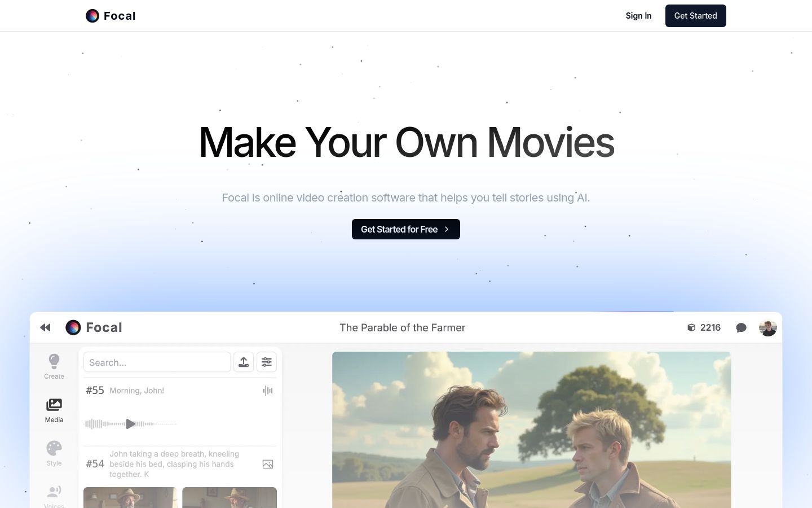Select the Morning, John! text of item #55
The width and height of the screenshot is (812, 508).
pyautogui.click(x=137, y=391)
